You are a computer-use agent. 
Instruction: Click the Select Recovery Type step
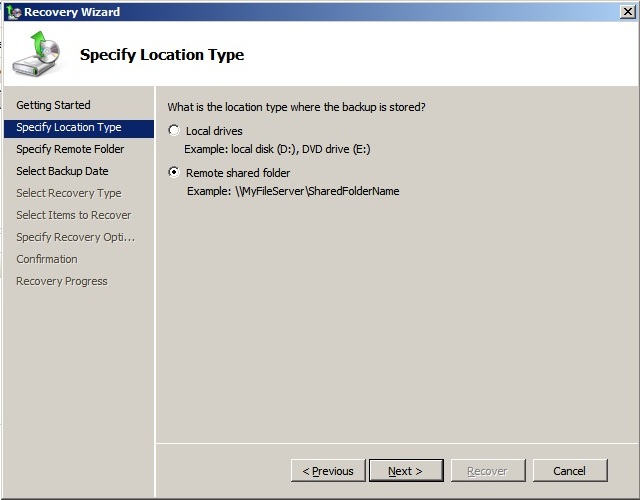(69, 193)
